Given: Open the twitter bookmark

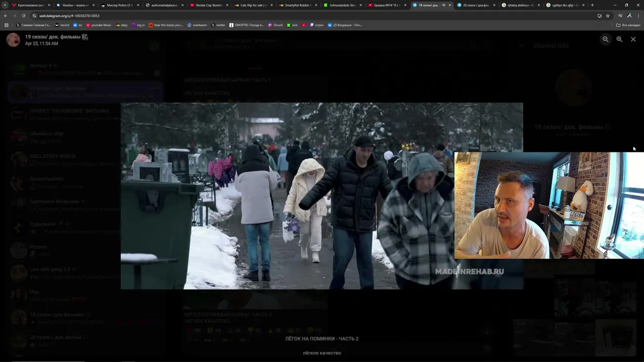Looking at the screenshot, I should (218, 25).
